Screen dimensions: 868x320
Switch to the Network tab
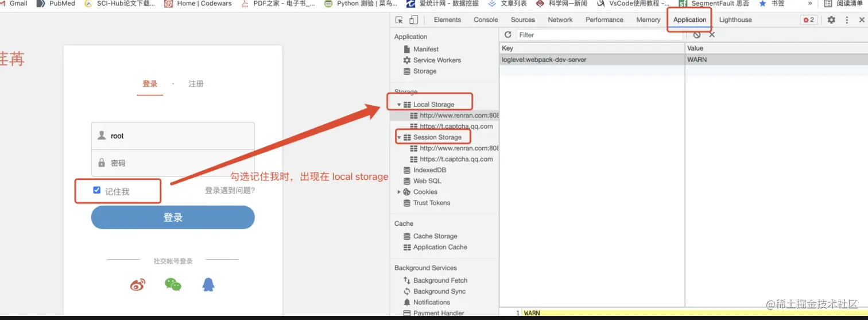(560, 20)
